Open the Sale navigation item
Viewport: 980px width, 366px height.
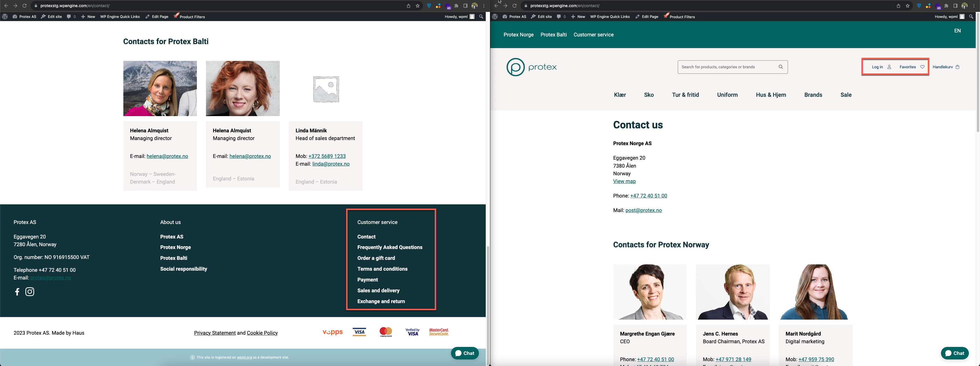tap(846, 95)
